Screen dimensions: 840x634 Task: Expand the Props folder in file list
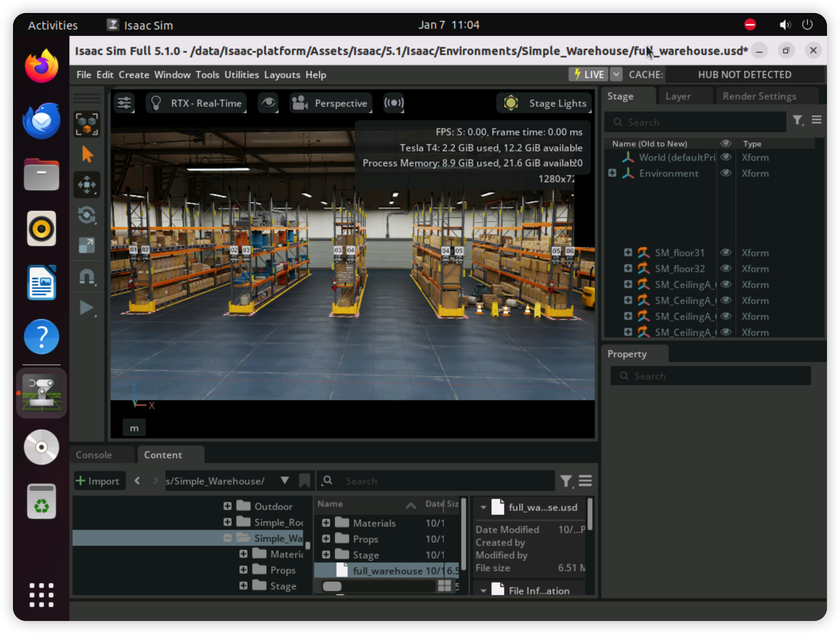pyautogui.click(x=326, y=539)
